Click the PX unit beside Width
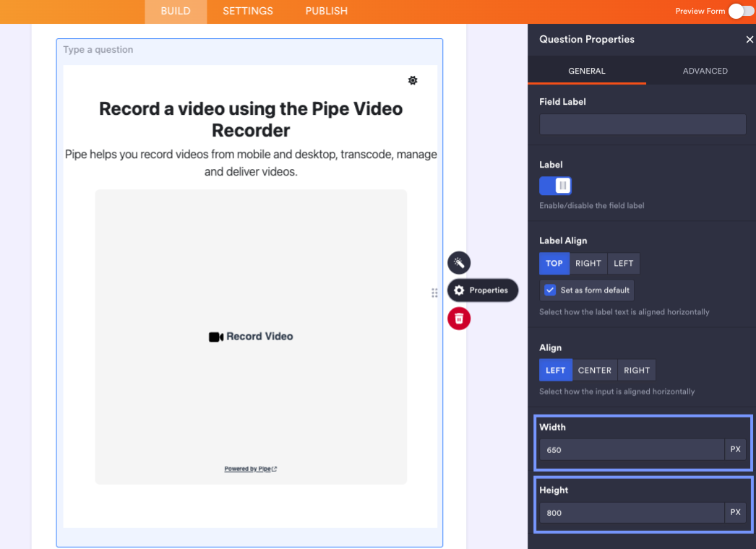756x549 pixels. [735, 450]
